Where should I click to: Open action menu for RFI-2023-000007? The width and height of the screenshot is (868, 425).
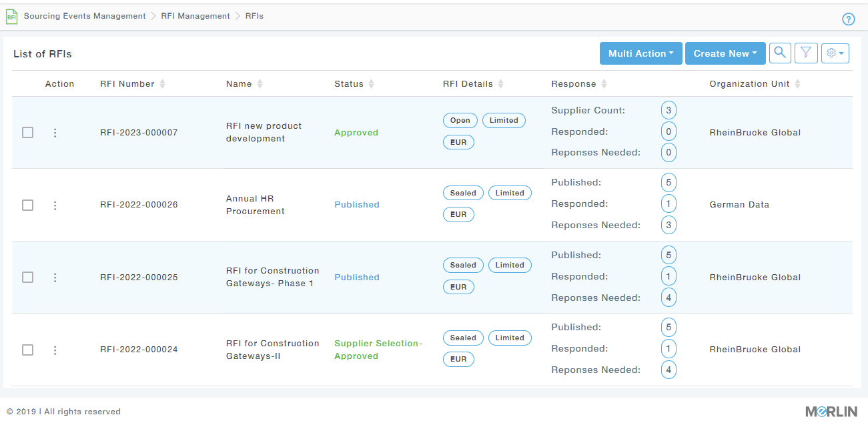click(x=55, y=133)
